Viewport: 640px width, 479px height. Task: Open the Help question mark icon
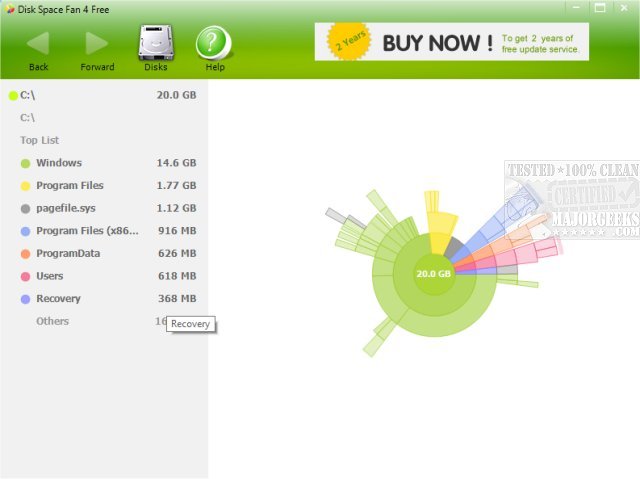(x=214, y=43)
